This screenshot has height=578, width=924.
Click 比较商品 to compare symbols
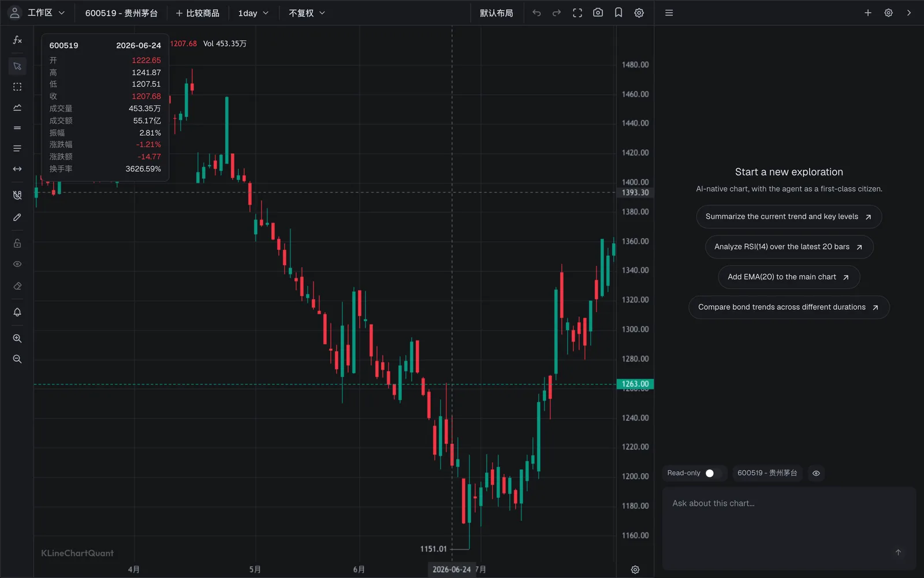[198, 13]
